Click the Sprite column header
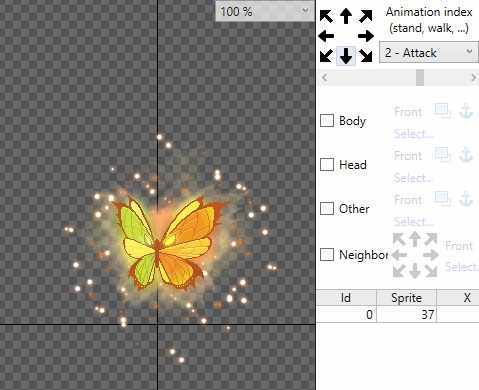Image resolution: width=479 pixels, height=390 pixels. pyautogui.click(x=406, y=298)
